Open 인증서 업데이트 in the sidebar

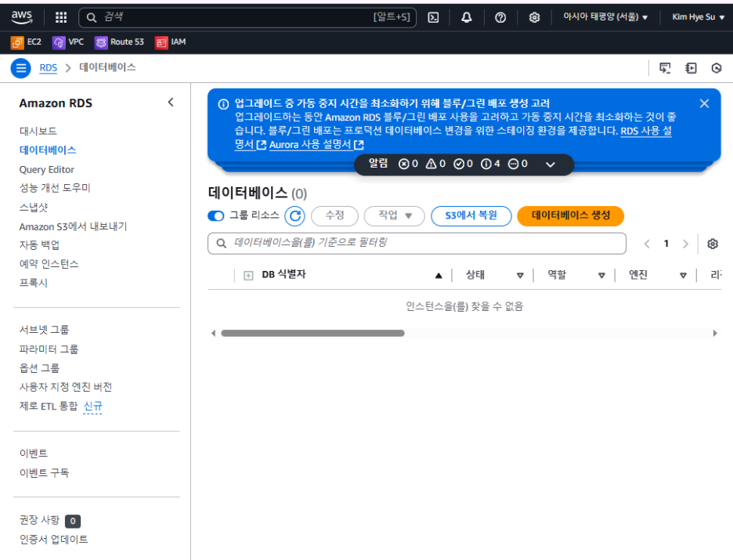(54, 539)
